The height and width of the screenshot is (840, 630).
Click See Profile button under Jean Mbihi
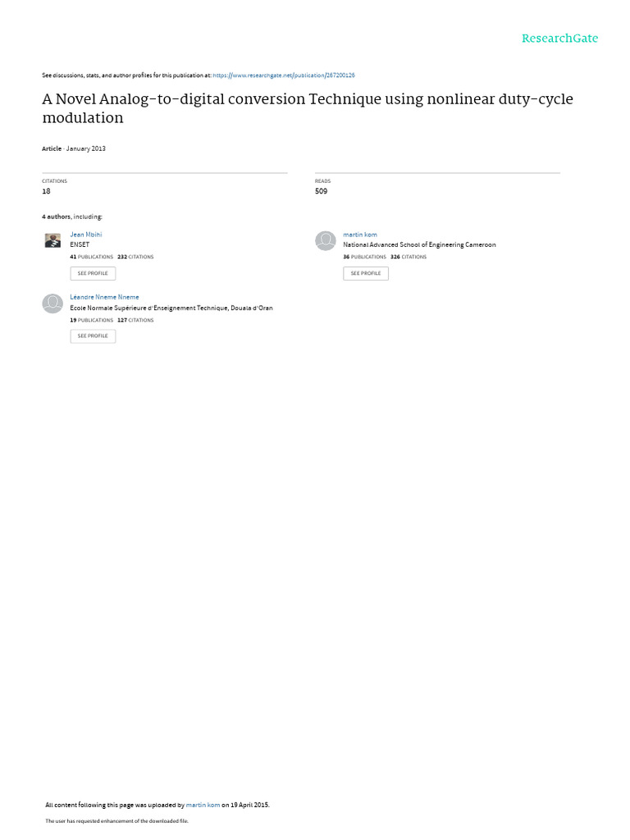(x=93, y=273)
